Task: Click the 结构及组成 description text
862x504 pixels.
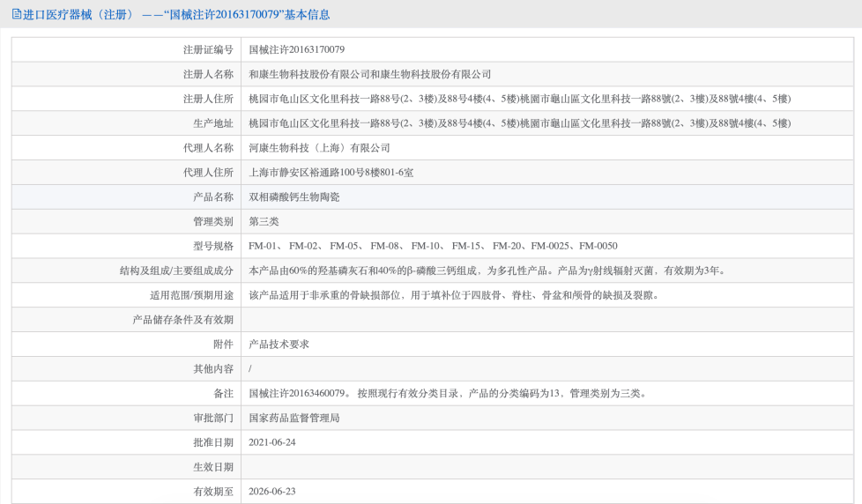Action: [487, 271]
